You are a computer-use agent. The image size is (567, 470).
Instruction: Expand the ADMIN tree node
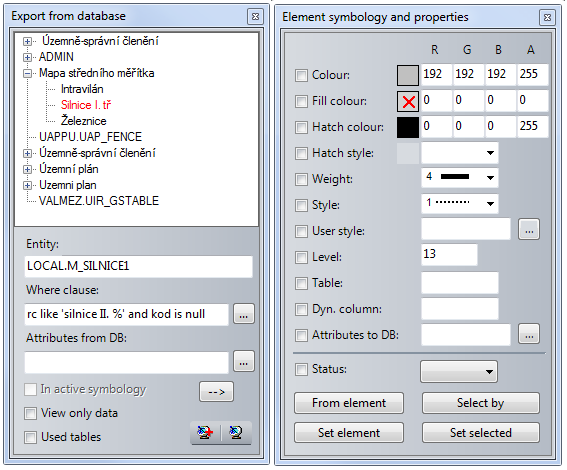[27, 57]
